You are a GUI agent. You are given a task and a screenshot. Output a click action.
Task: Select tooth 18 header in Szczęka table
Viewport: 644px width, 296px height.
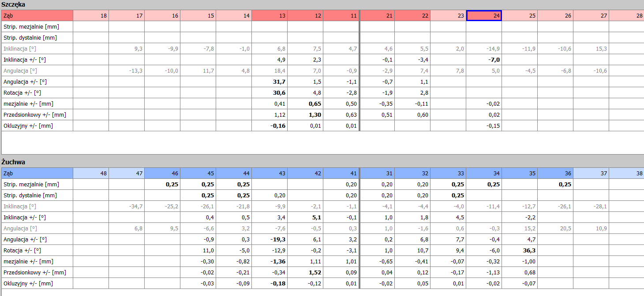91,16
